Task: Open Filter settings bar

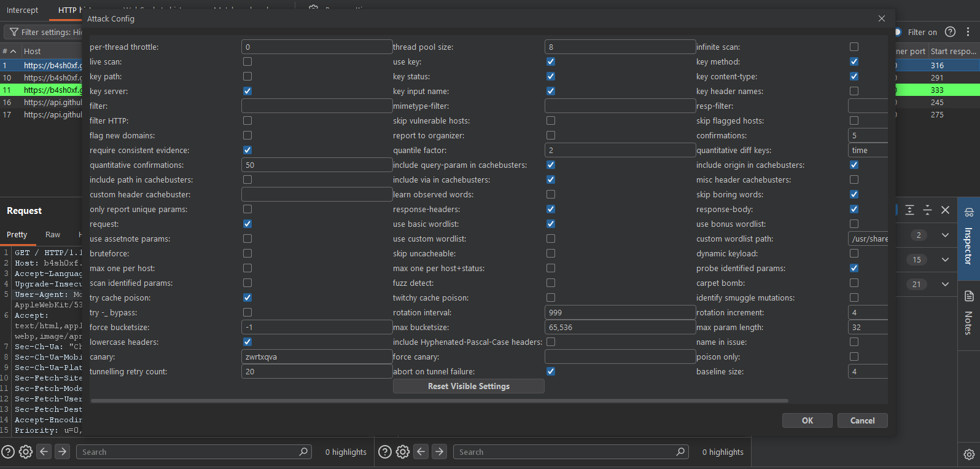Action: pyautogui.click(x=44, y=32)
